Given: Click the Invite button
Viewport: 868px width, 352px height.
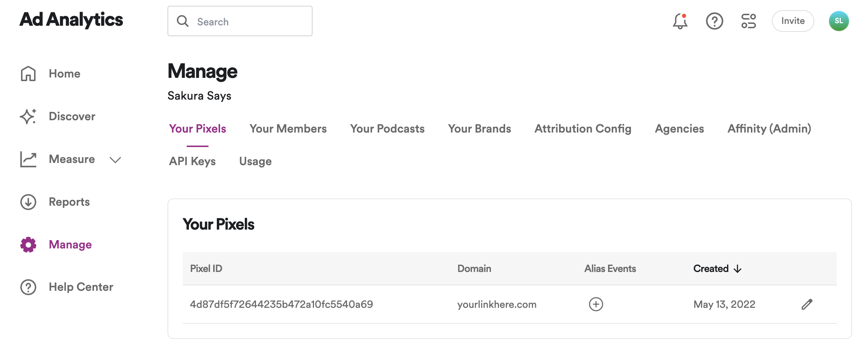Looking at the screenshot, I should [x=793, y=21].
